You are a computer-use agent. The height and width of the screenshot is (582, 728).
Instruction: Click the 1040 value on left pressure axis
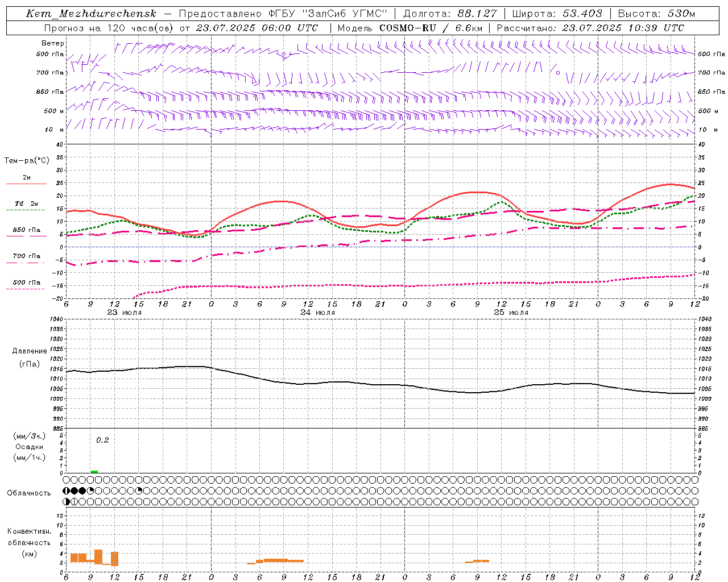point(56,319)
